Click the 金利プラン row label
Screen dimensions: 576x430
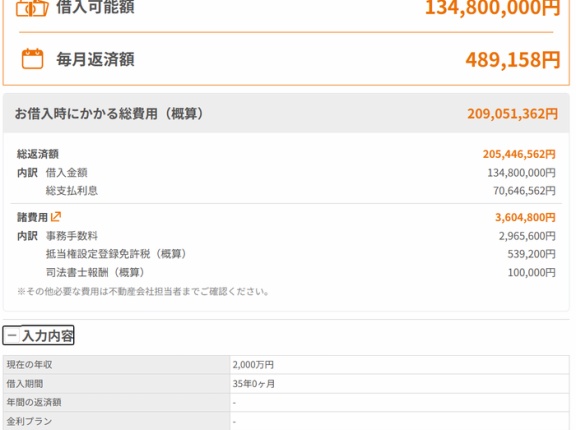click(29, 421)
